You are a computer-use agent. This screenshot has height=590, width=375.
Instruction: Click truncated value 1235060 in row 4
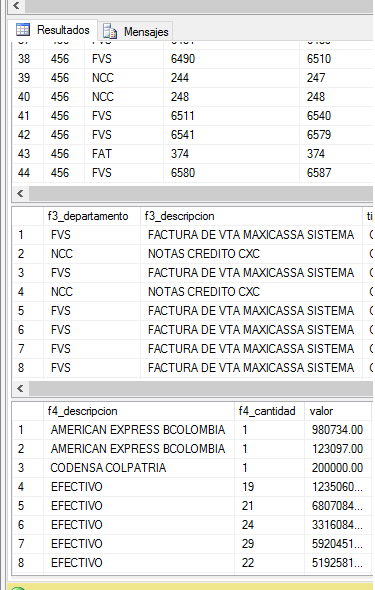pos(338,487)
